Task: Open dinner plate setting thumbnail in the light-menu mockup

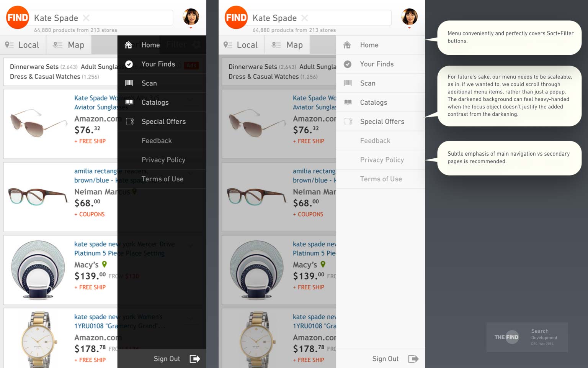Action: pos(256,270)
